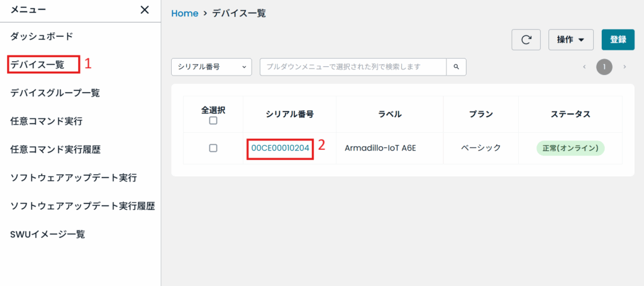Click the refresh icon button
Screen dimensions: 644x286
pyautogui.click(x=526, y=40)
